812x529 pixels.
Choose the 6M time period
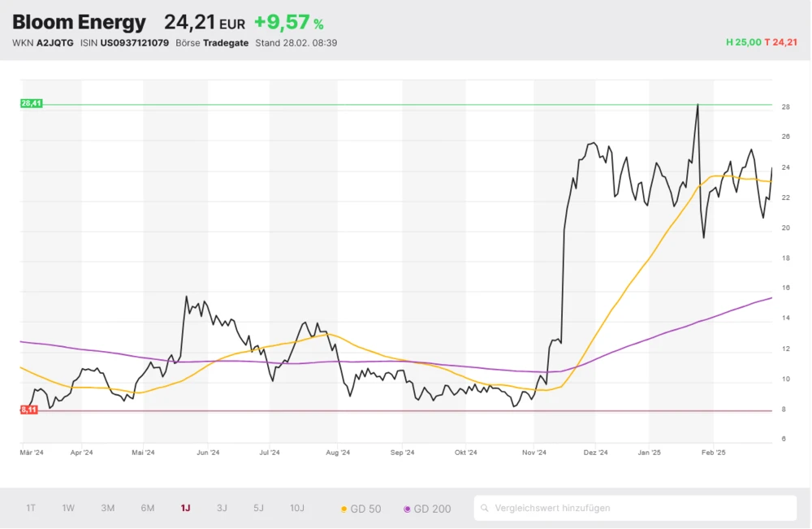(148, 508)
